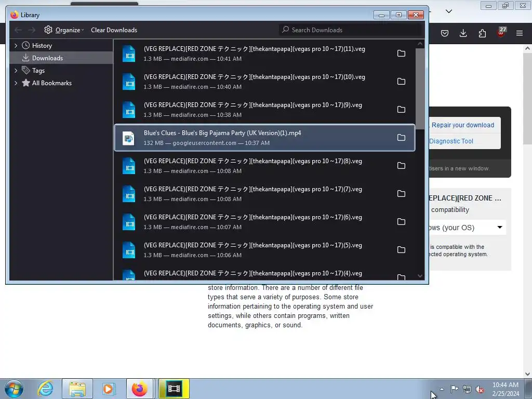The image size is (532, 399).
Task: Click network icon in system tray
Action: point(467,389)
